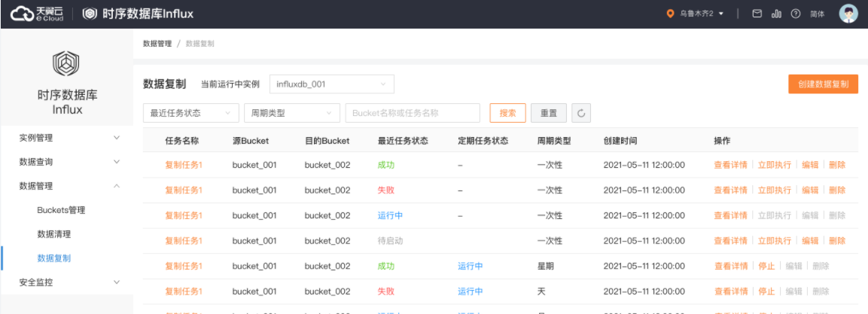Select Buckets管理 in the sidebar

(x=61, y=210)
